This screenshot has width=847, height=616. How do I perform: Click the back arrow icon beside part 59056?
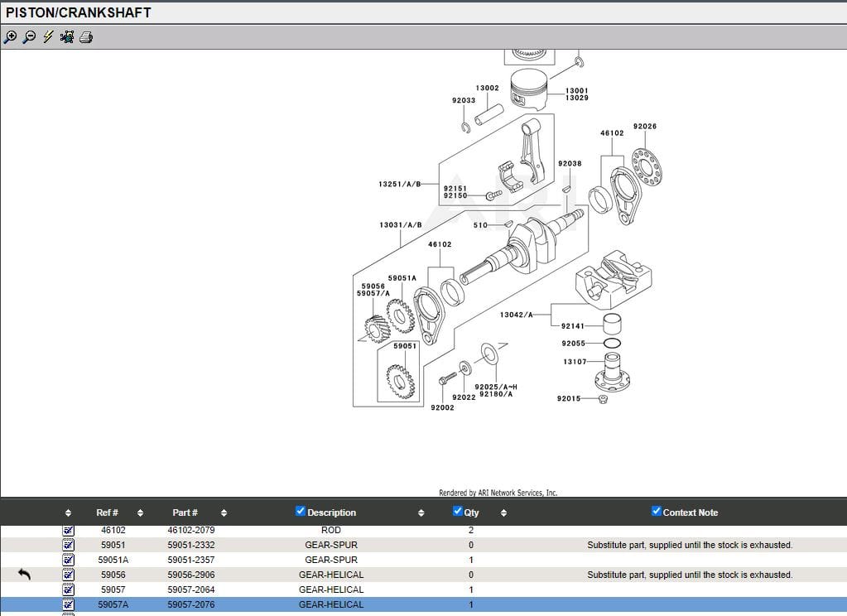point(24,575)
